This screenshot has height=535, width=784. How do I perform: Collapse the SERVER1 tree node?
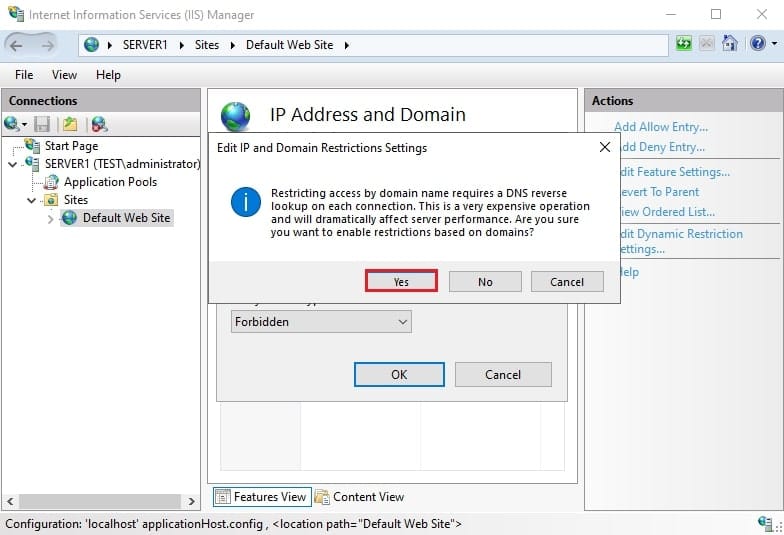[13, 164]
